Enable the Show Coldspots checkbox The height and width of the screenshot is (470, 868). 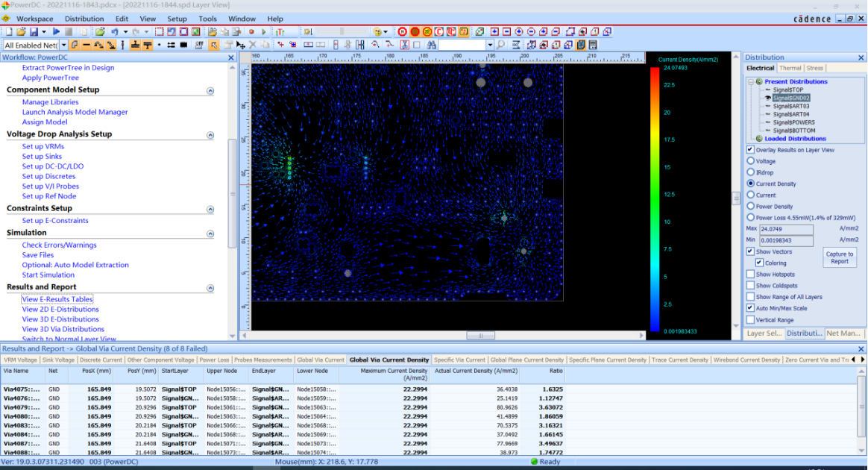coord(751,285)
